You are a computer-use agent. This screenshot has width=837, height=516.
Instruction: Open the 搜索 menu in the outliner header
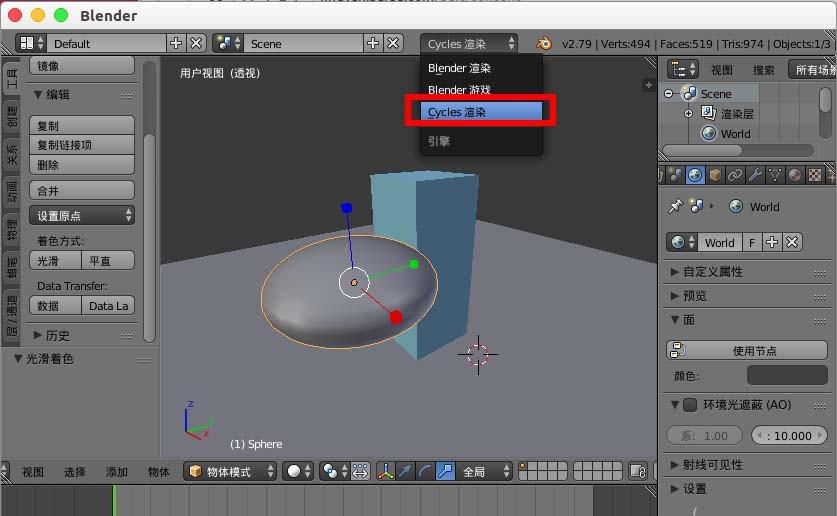(763, 70)
